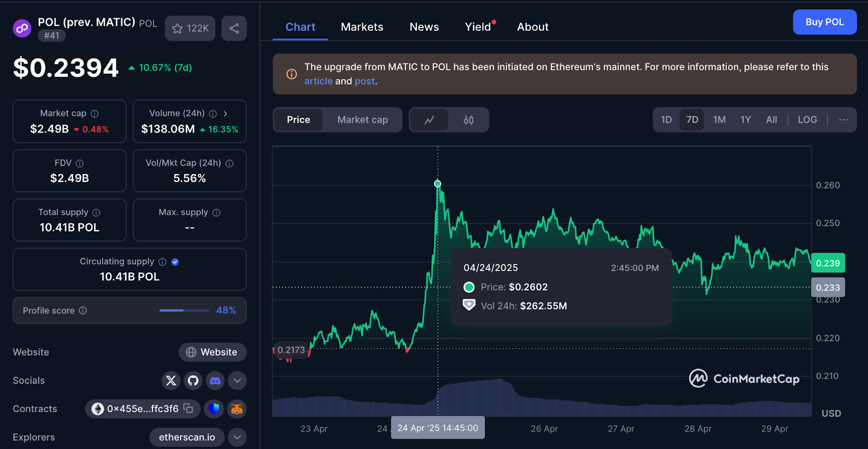Switch chart to candlestick view

pyautogui.click(x=469, y=120)
